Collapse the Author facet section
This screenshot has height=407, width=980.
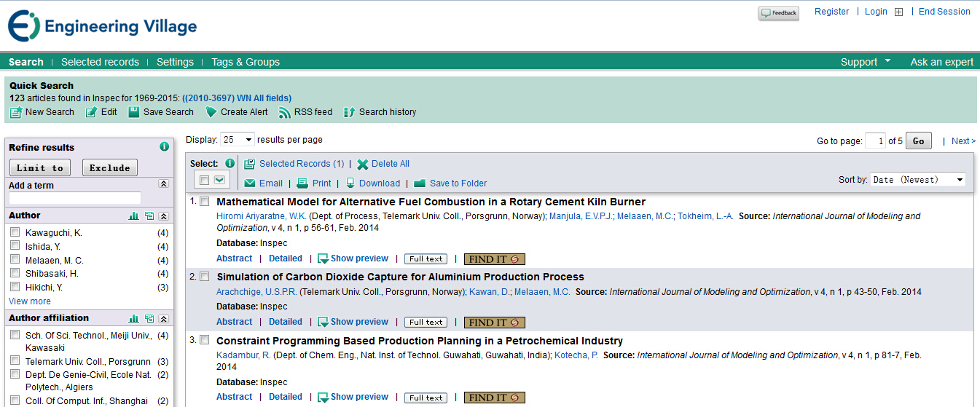click(164, 216)
